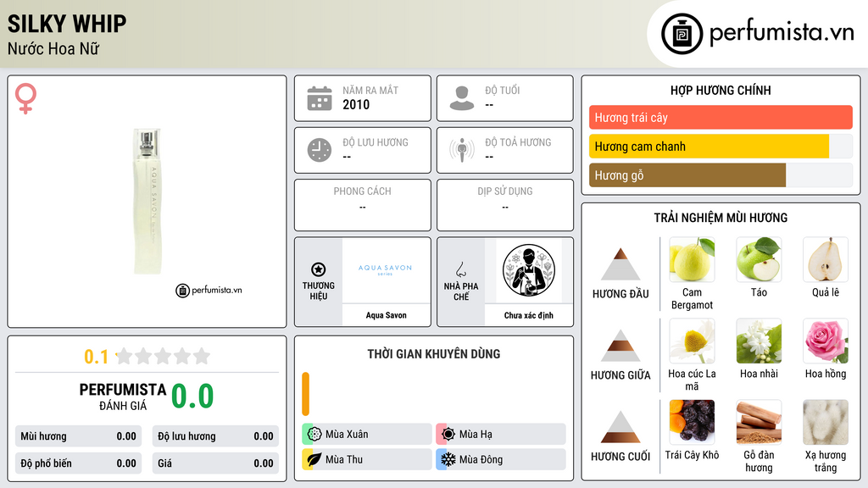The width and height of the screenshot is (868, 488).
Task: Click the nose icon above Nhà pha chế
Action: point(460,269)
